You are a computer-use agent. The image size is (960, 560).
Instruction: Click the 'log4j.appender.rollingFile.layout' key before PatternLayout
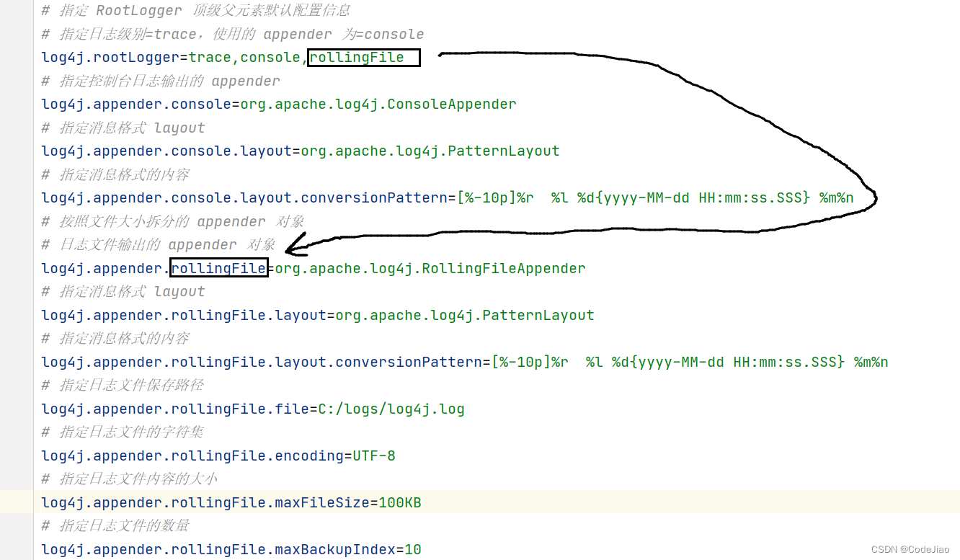(x=184, y=316)
